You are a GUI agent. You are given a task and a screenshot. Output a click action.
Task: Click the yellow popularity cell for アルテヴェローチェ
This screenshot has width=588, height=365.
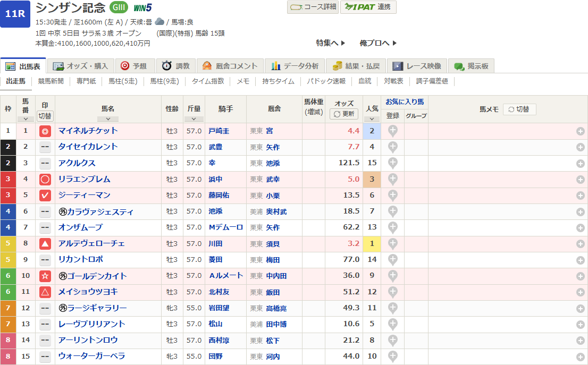[x=372, y=244]
